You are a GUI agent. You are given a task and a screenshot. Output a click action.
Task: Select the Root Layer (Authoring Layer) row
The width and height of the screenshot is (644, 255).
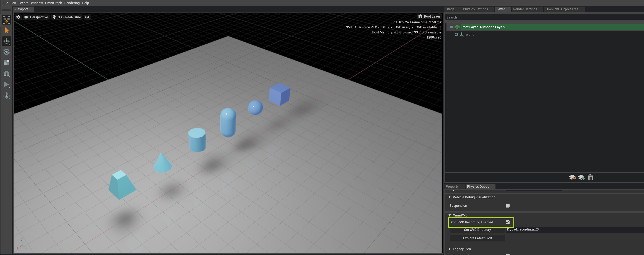coord(545,27)
